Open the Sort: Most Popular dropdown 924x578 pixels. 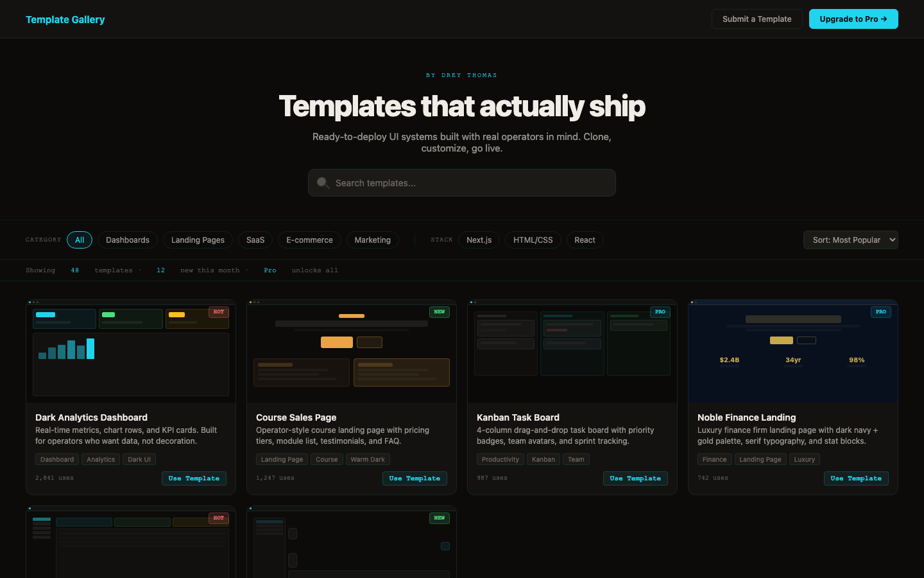click(851, 240)
